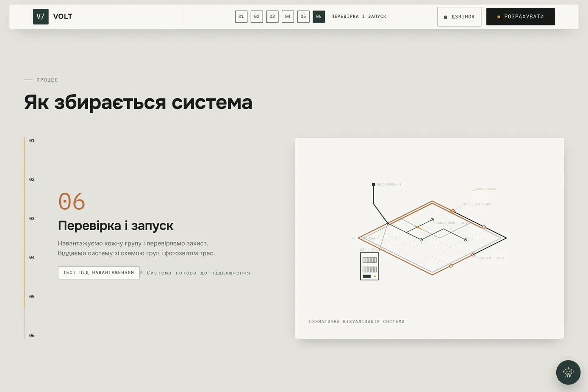This screenshot has height=392, width=588.
Task: Click caption СХЕМАТИЧНА ВІЗУАЛІЗАЦІЯ СИСТЕМИ
Action: pos(357,322)
